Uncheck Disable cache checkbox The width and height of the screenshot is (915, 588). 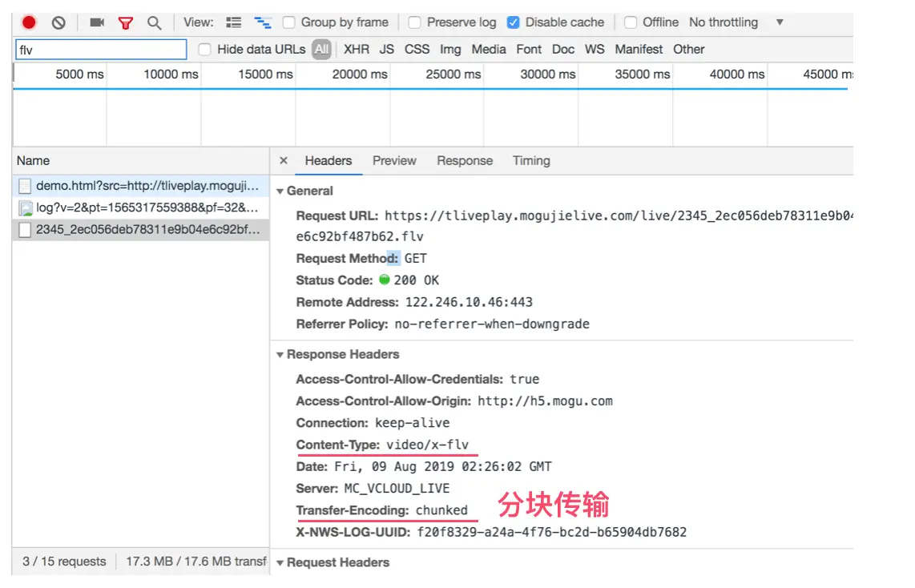[x=513, y=22]
